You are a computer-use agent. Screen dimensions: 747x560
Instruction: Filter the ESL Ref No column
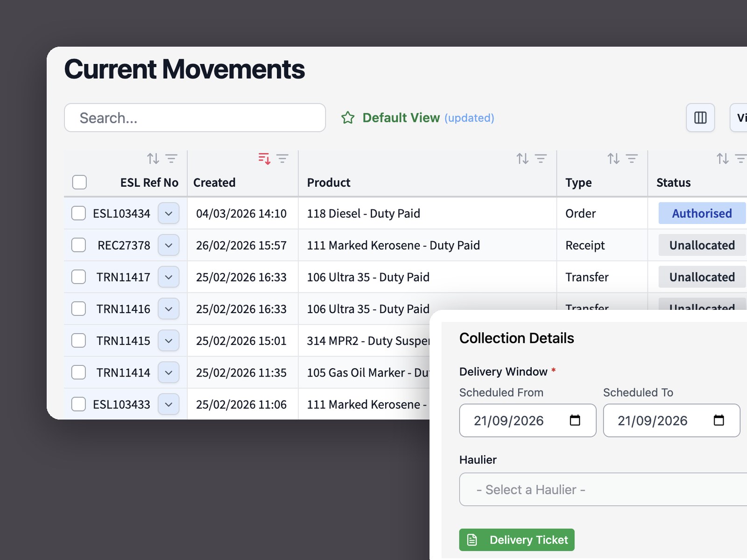[171, 159]
